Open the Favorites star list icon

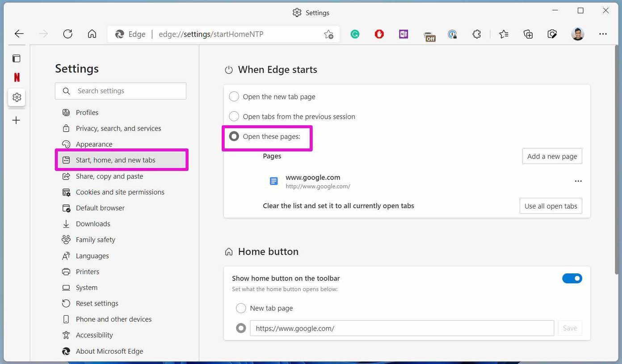504,34
